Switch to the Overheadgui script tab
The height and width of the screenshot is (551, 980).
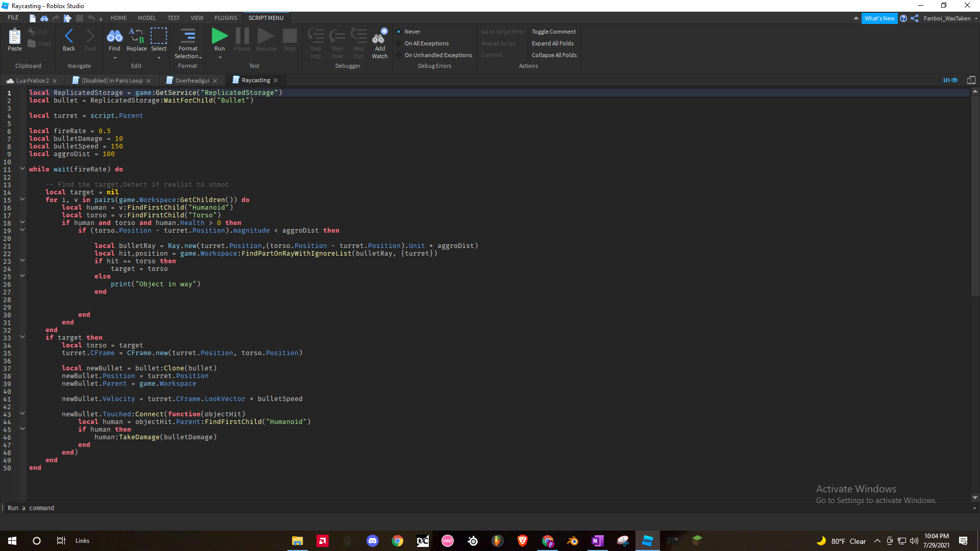[x=192, y=81]
